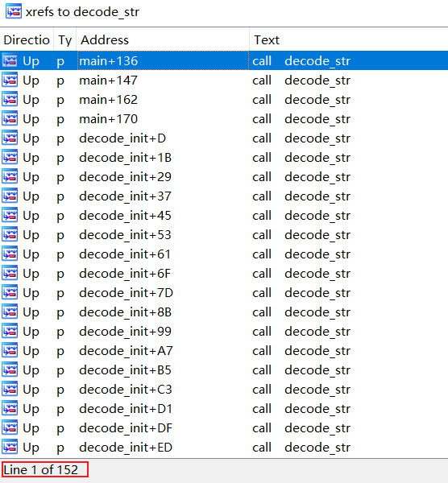Select the decode_init+1B address entry

(125, 158)
